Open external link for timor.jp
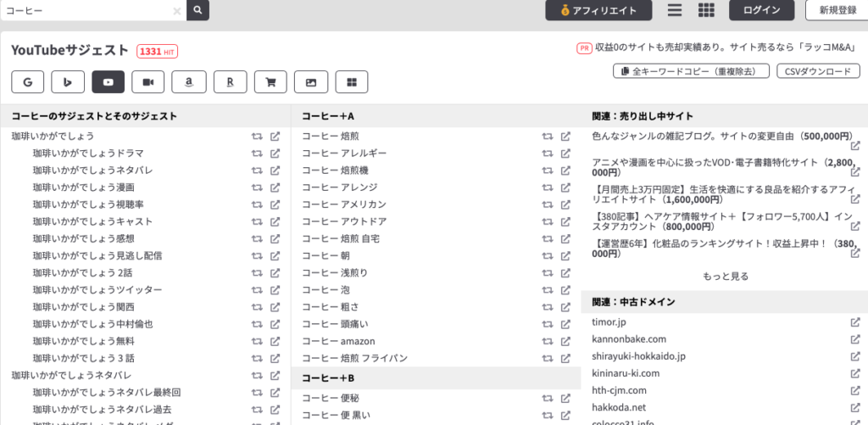Image resolution: width=868 pixels, height=425 pixels. click(855, 322)
